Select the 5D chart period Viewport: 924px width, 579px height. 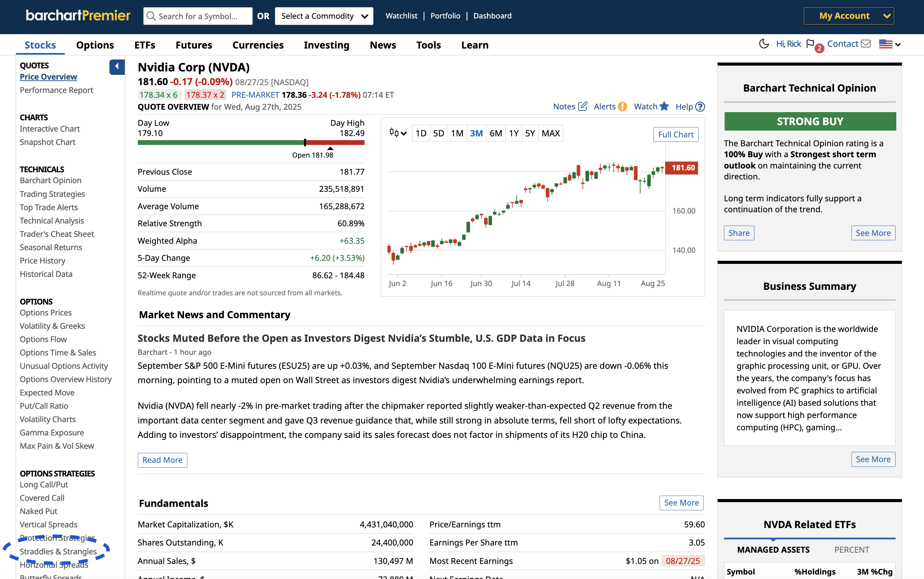pos(438,133)
